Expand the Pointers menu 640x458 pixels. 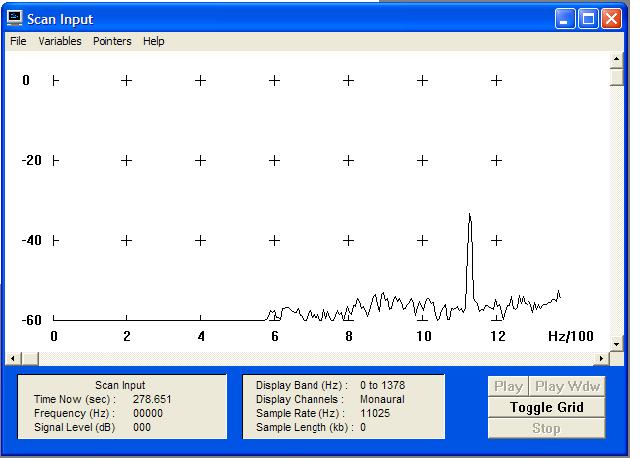pos(112,41)
